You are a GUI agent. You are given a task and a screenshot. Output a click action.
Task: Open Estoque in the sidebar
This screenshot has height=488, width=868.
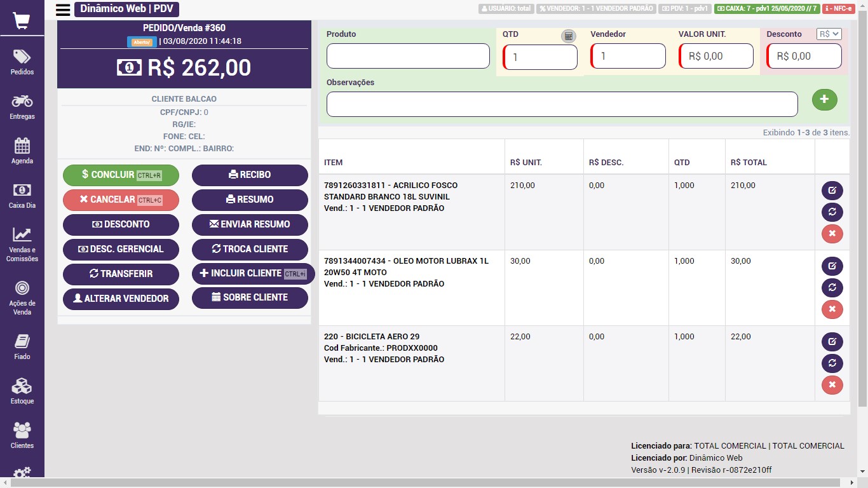tap(22, 391)
